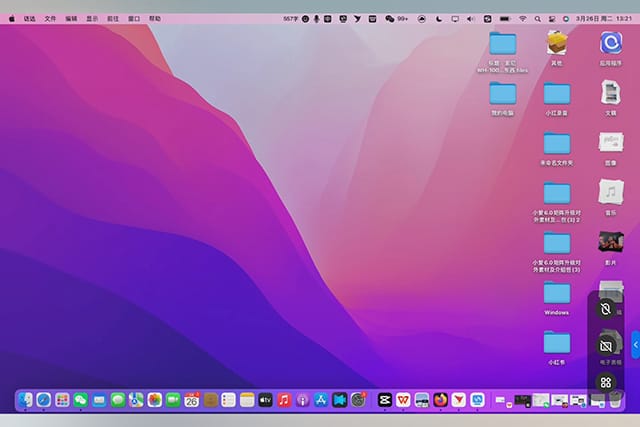
Task: Launch App Store from the Dock
Action: click(321, 400)
